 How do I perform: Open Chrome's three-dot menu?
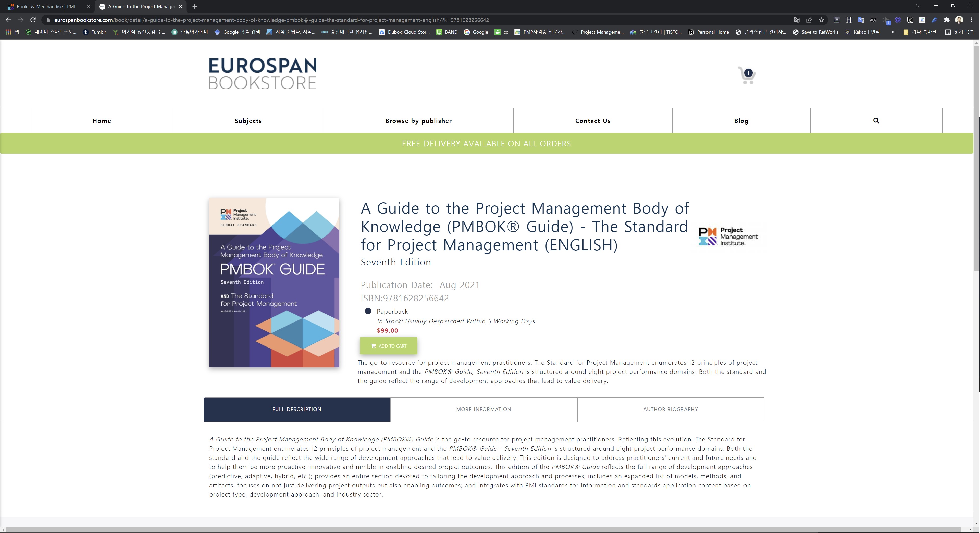(971, 20)
